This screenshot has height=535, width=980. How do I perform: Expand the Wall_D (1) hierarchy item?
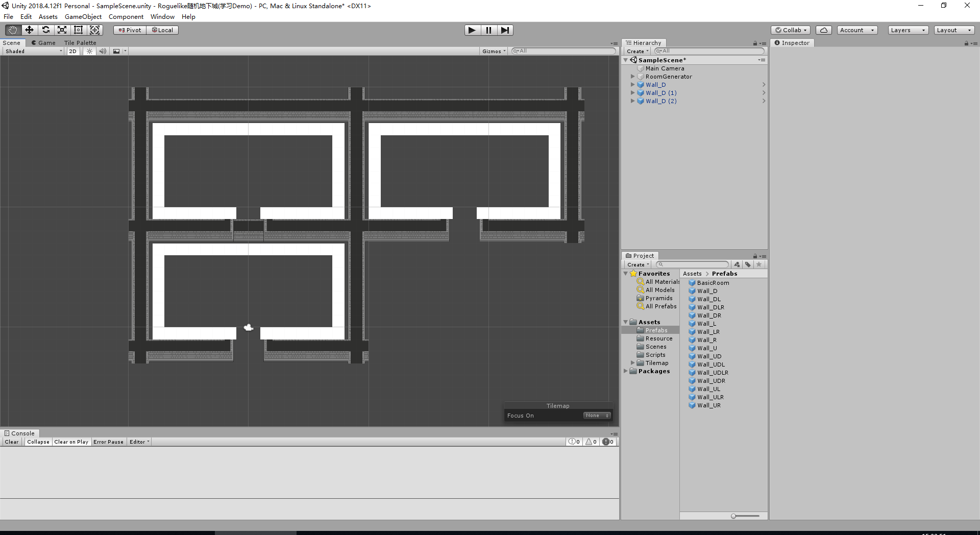(633, 92)
